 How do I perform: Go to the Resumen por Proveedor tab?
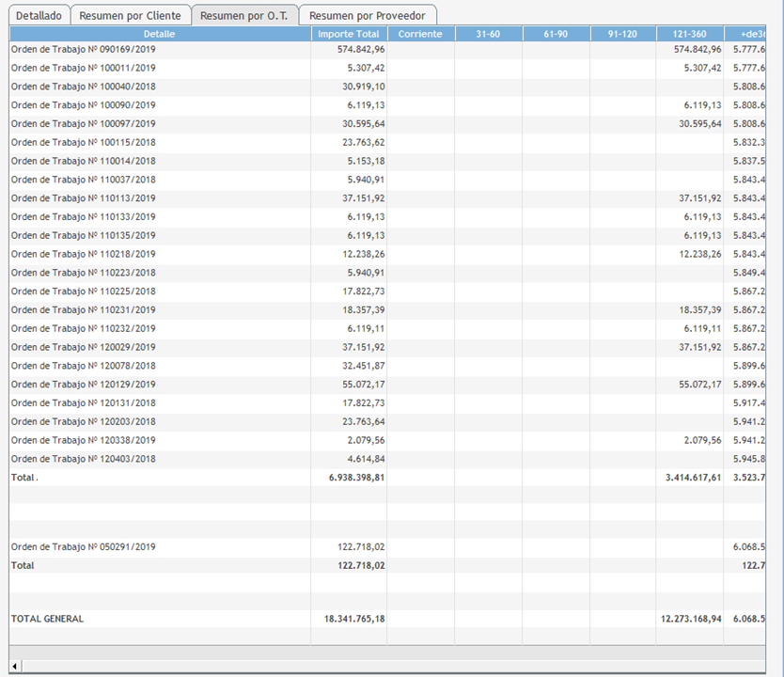click(367, 16)
